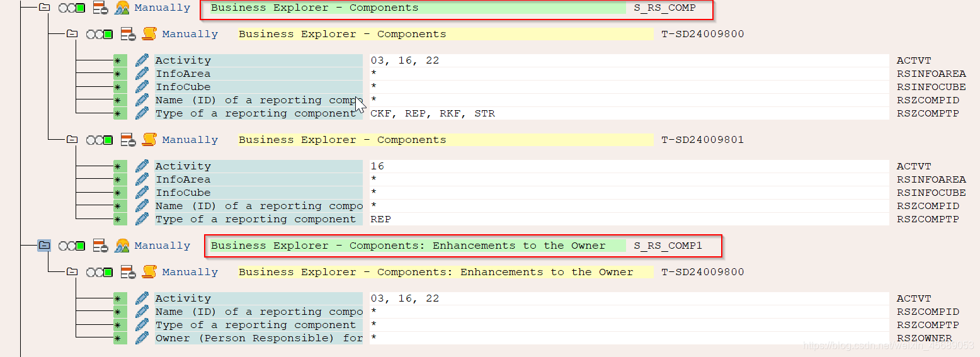980x357 pixels.
Task: Click the Type value cell containing 'REP'
Action: 628,219
